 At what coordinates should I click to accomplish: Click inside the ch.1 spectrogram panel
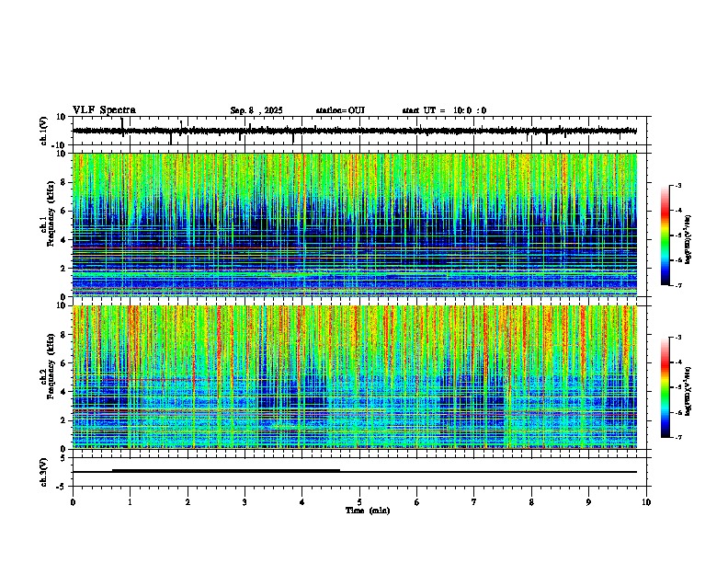355,224
